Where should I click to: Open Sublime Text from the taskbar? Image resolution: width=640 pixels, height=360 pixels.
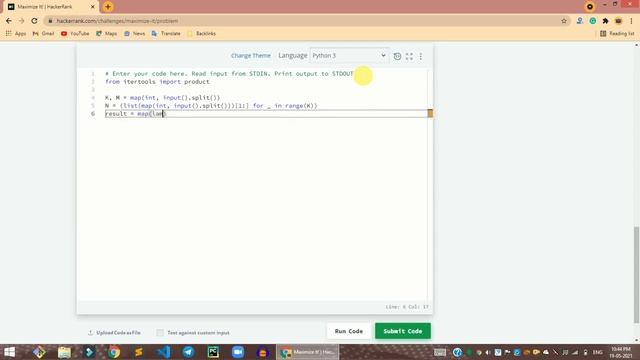pyautogui.click(x=139, y=352)
